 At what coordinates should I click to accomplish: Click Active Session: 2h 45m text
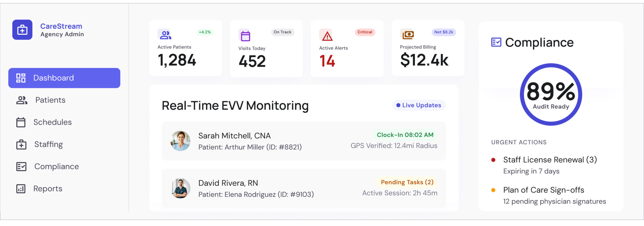[400, 193]
